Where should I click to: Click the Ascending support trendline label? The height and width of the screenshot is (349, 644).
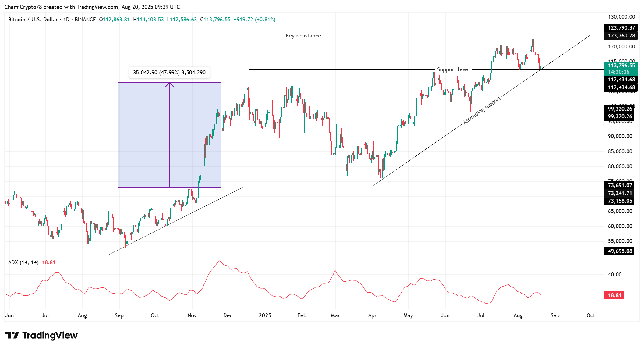[482, 110]
